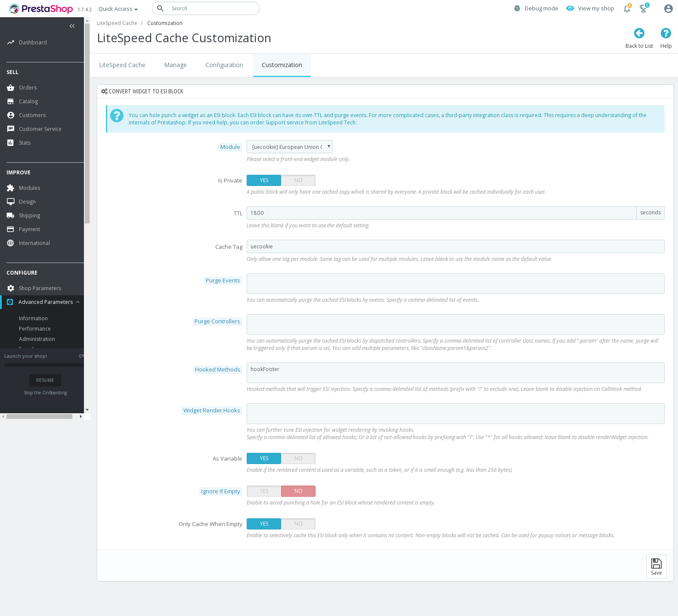Open the Administration submenu item
This screenshot has width=678, height=616.
pos(37,339)
